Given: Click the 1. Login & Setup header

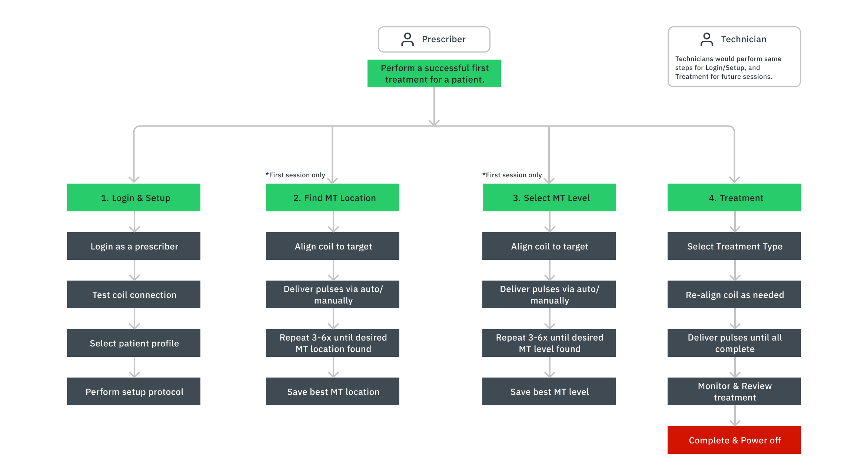Looking at the screenshot, I should [134, 198].
